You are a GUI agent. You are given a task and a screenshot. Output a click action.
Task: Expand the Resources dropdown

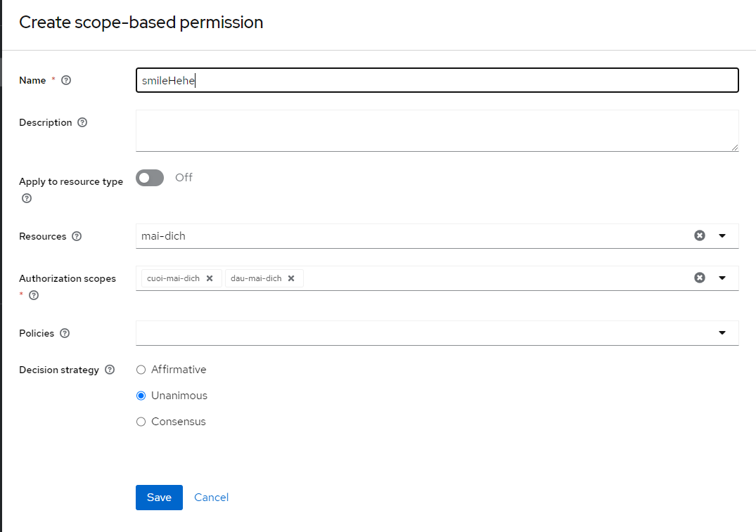722,236
